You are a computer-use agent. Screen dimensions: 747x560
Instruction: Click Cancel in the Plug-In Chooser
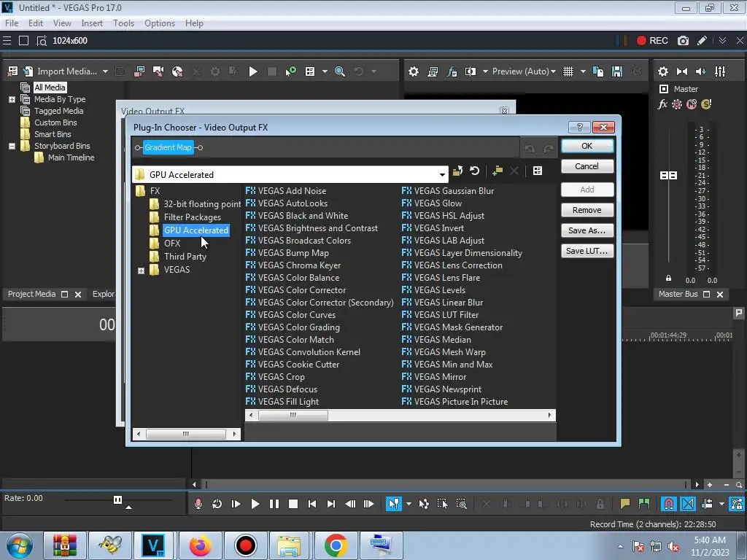point(587,166)
